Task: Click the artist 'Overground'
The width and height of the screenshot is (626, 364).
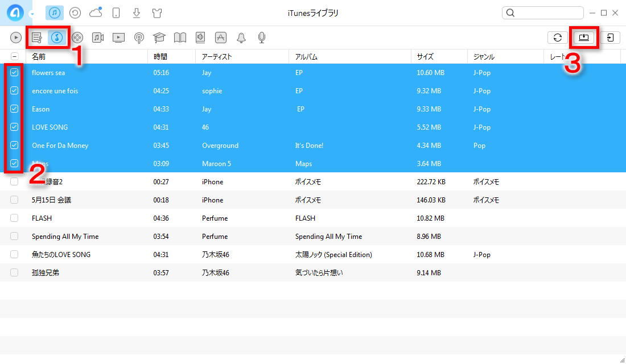Action: pos(220,145)
